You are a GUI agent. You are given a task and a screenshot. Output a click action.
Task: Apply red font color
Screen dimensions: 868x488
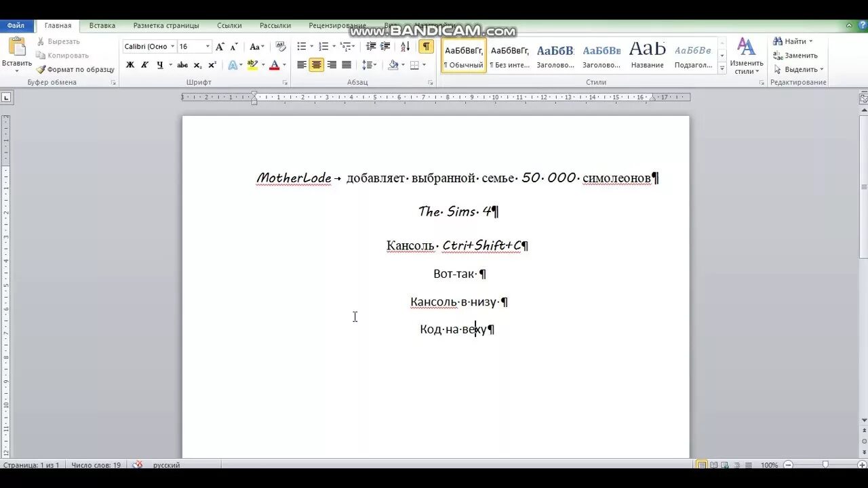point(274,65)
